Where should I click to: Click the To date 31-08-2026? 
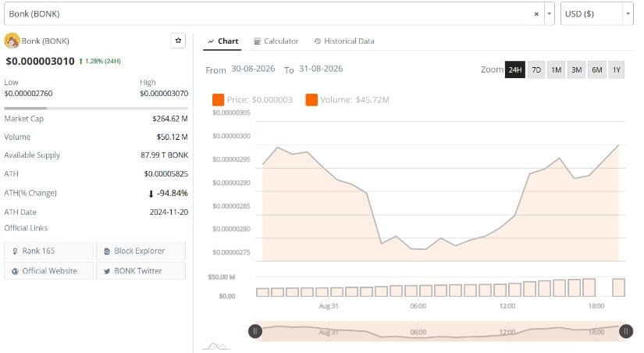(321, 69)
